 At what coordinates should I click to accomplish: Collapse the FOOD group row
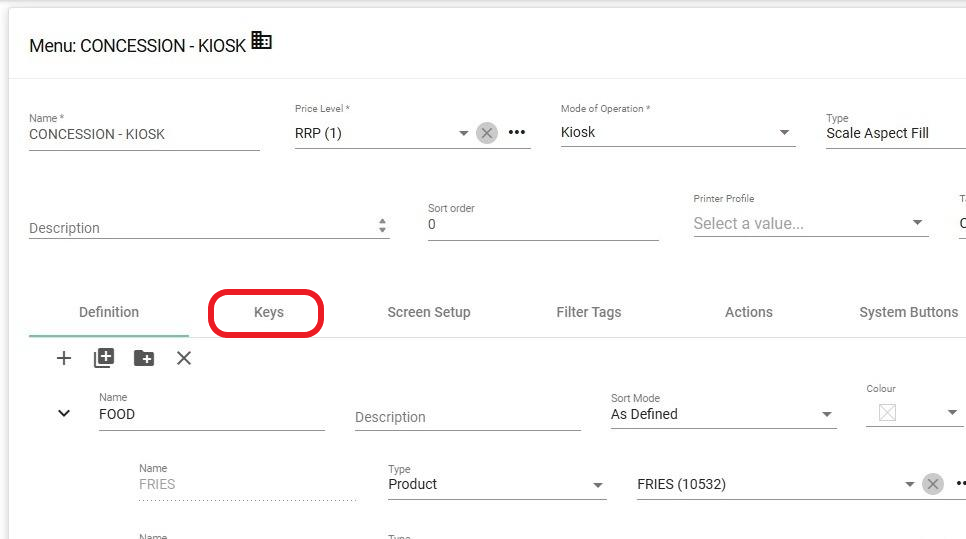[x=64, y=413]
